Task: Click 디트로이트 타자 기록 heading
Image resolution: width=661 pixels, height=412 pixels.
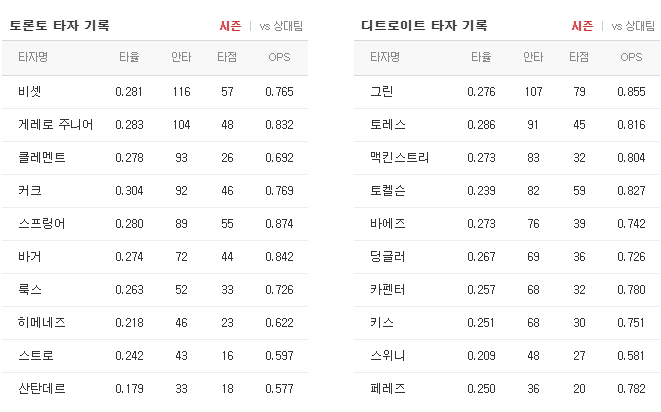Action: point(425,26)
